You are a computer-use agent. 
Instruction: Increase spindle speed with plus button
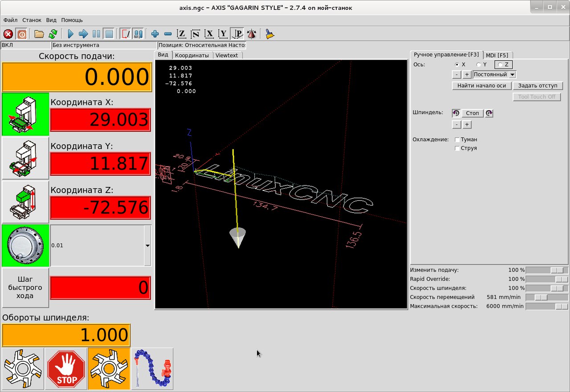click(x=467, y=125)
